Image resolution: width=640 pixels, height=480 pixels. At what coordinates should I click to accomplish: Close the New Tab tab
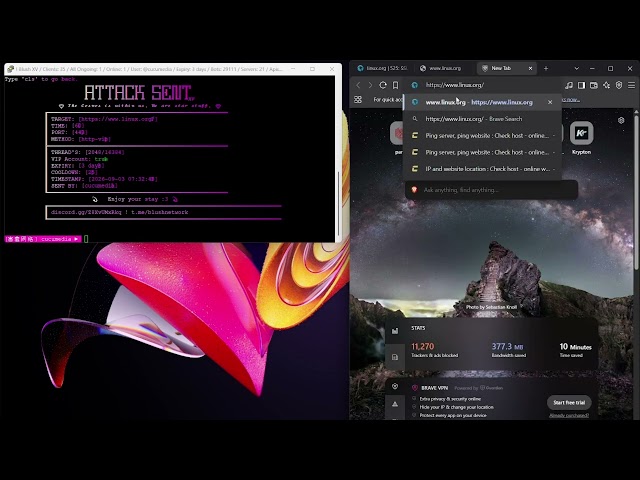tap(530, 68)
